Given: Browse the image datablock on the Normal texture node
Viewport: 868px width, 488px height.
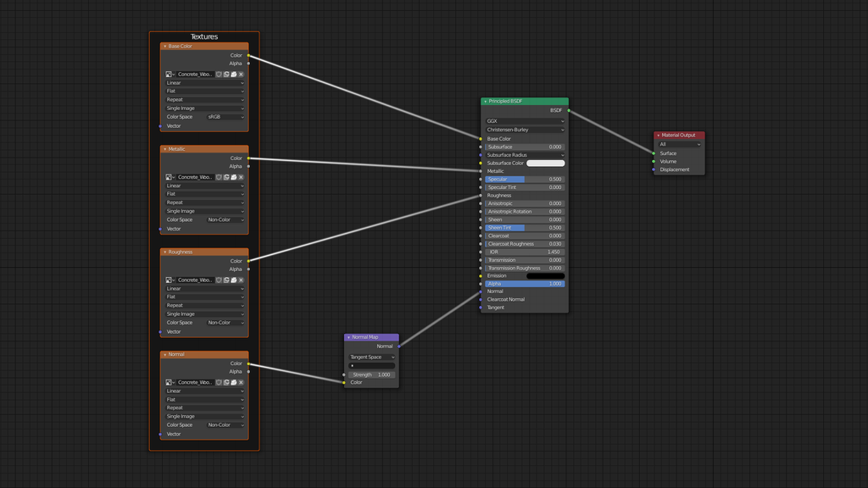Looking at the screenshot, I should [x=169, y=382].
